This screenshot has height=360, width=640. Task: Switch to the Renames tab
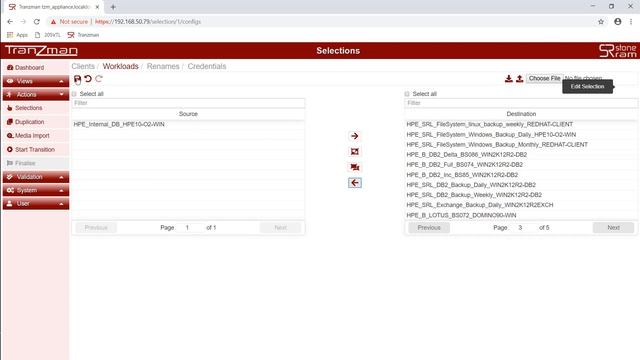163,66
